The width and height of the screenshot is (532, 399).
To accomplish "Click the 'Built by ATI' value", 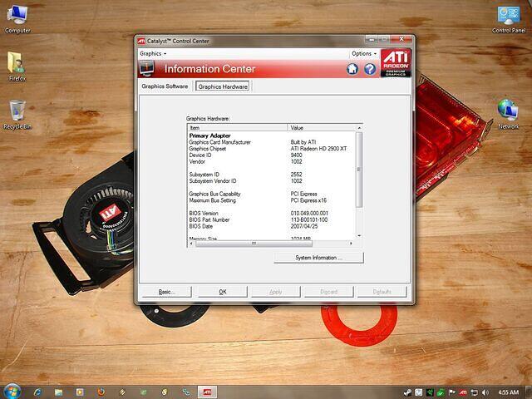I will [303, 142].
